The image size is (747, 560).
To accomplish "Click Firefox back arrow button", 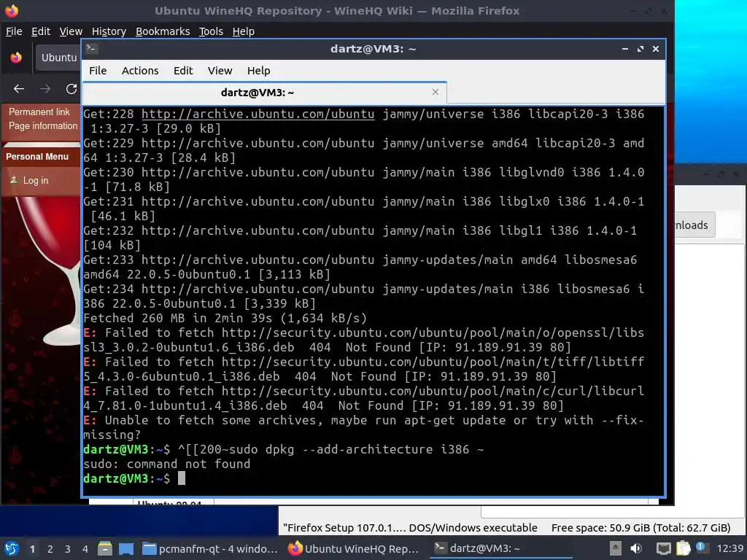I will pyautogui.click(x=19, y=88).
